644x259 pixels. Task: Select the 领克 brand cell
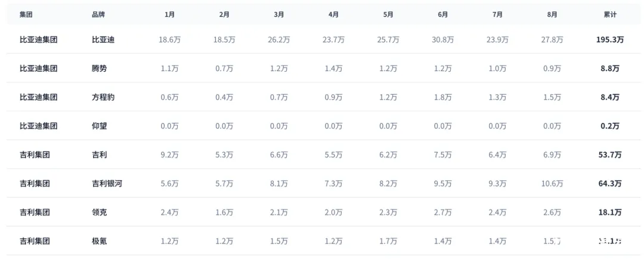[x=100, y=212]
